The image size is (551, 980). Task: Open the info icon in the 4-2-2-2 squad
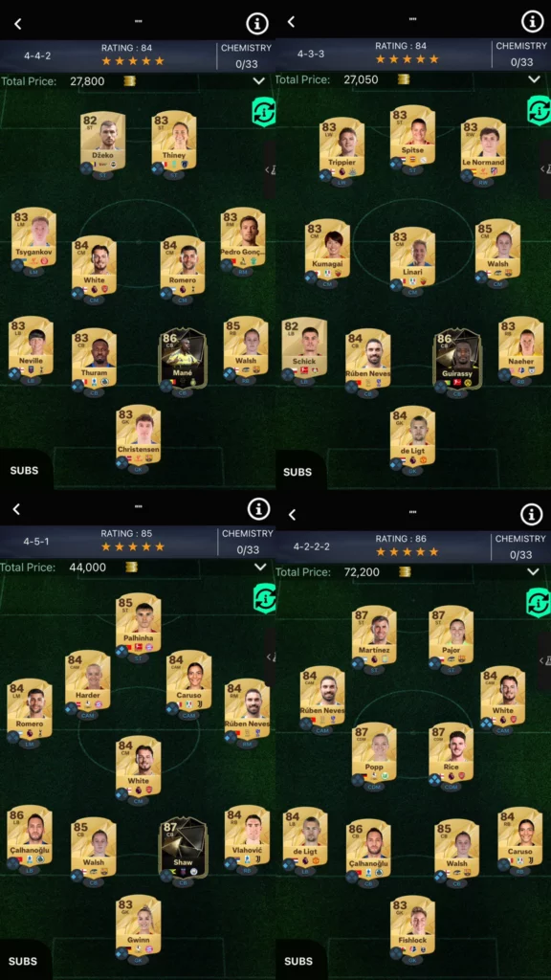click(x=532, y=514)
